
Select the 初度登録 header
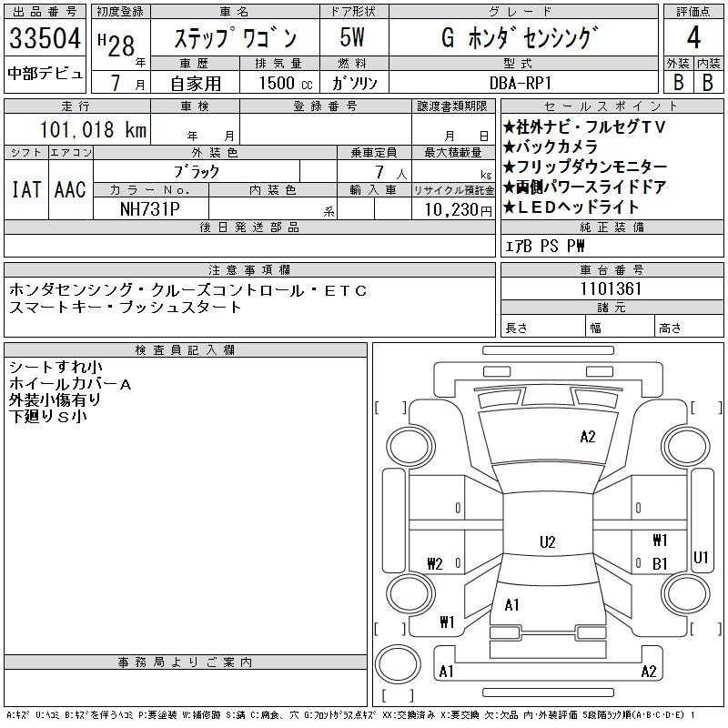120,12
